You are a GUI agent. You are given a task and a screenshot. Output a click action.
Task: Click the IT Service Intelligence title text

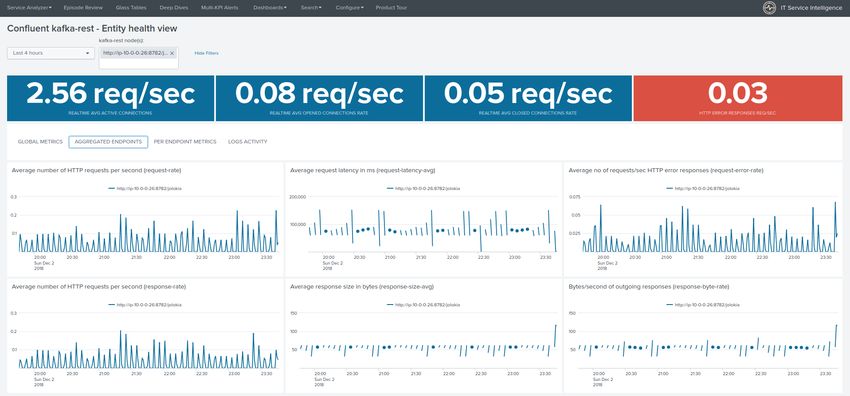(x=812, y=8)
